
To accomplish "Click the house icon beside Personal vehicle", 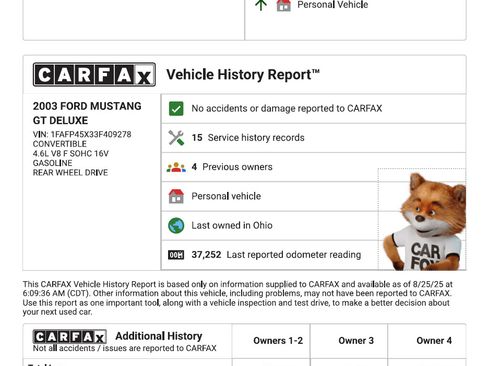I will (x=176, y=196).
